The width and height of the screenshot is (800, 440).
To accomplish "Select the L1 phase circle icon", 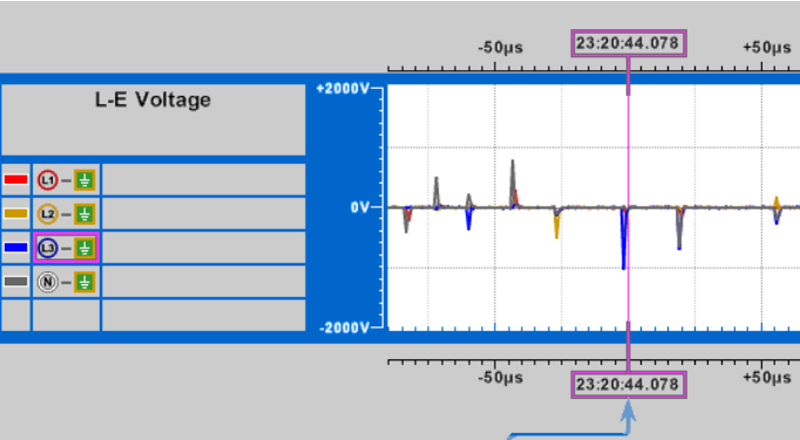I will point(47,180).
